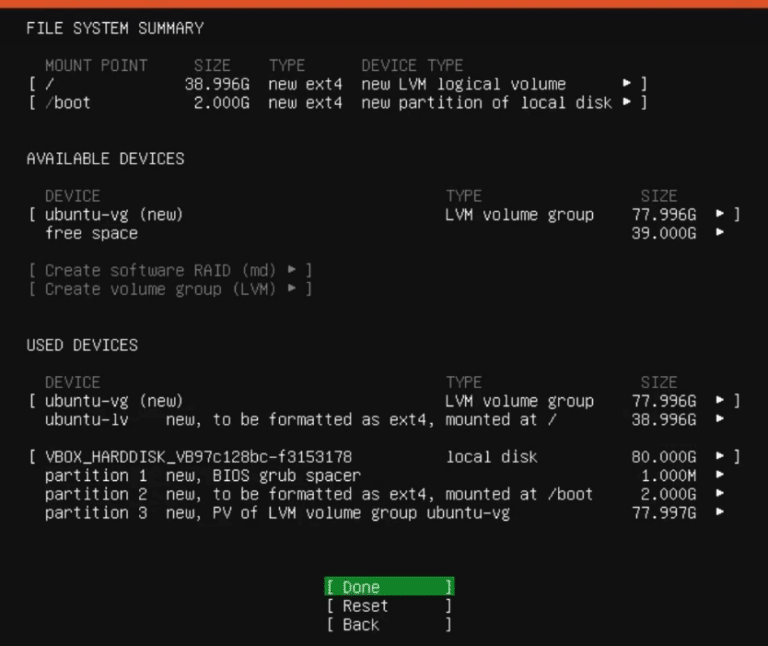Open the free space 39.000G arrow
The width and height of the screenshot is (768, 646).
720,233
